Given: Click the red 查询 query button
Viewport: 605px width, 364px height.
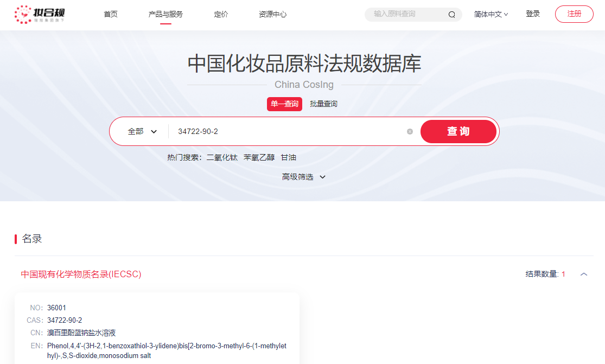Looking at the screenshot, I should [x=458, y=131].
